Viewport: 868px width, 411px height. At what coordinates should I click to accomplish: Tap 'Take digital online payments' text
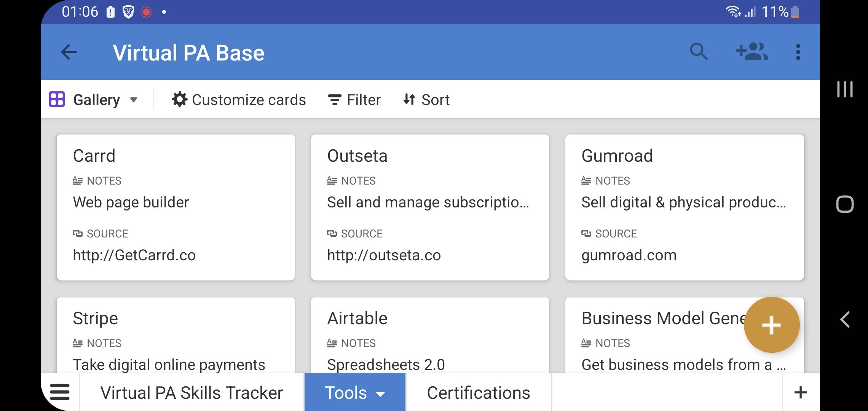(169, 365)
